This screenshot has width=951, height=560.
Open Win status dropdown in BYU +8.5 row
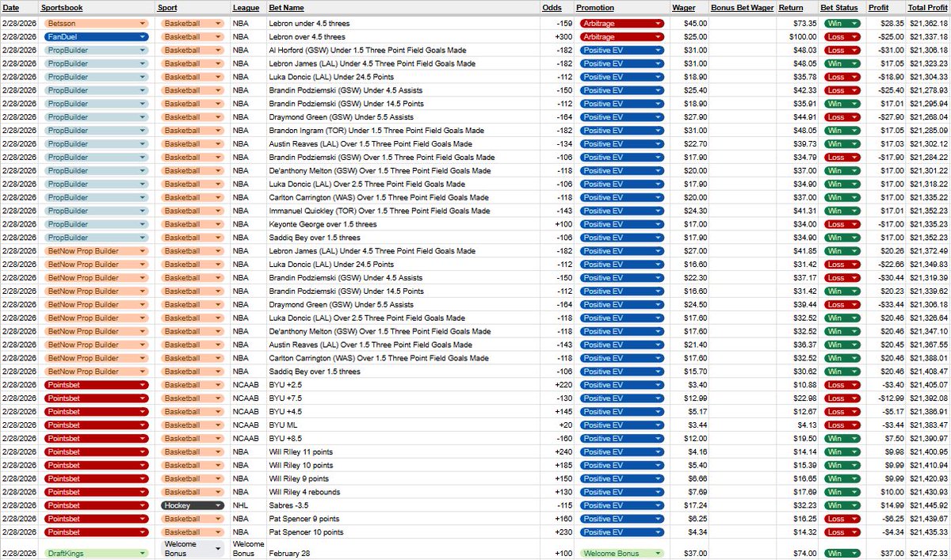click(x=842, y=438)
